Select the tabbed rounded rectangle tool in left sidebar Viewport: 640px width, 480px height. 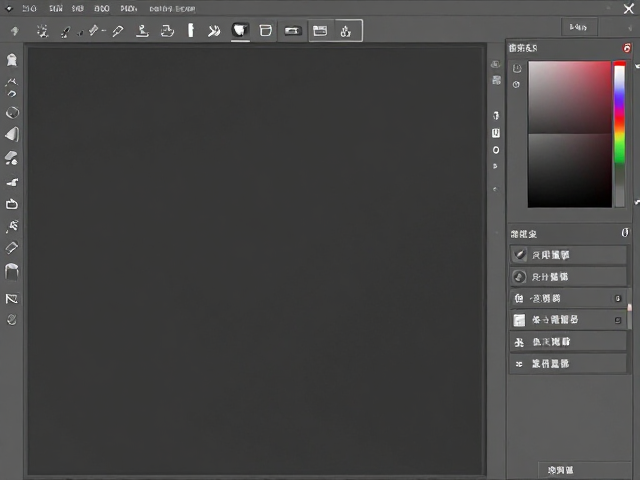(12, 204)
